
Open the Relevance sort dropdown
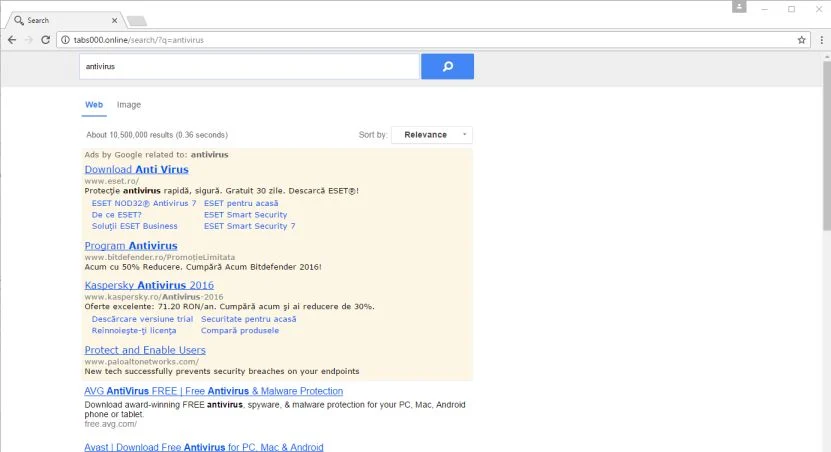pyautogui.click(x=432, y=135)
